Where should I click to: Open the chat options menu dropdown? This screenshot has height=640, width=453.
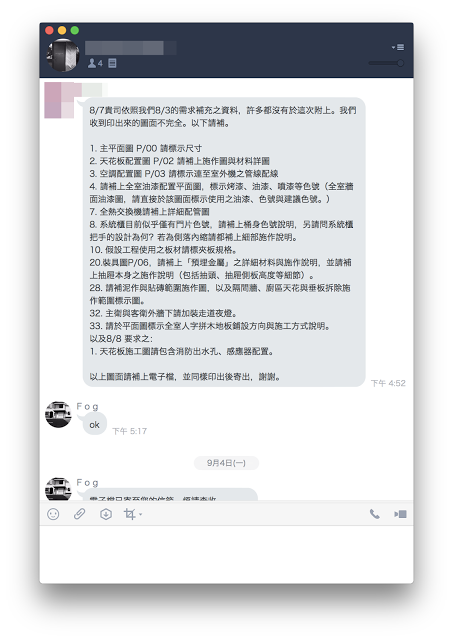[x=398, y=47]
